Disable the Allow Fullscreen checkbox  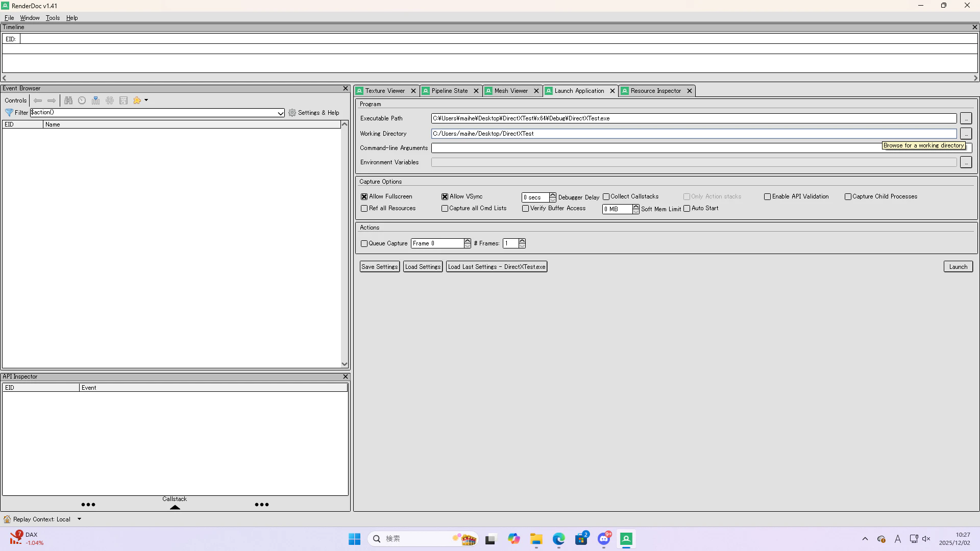point(364,196)
